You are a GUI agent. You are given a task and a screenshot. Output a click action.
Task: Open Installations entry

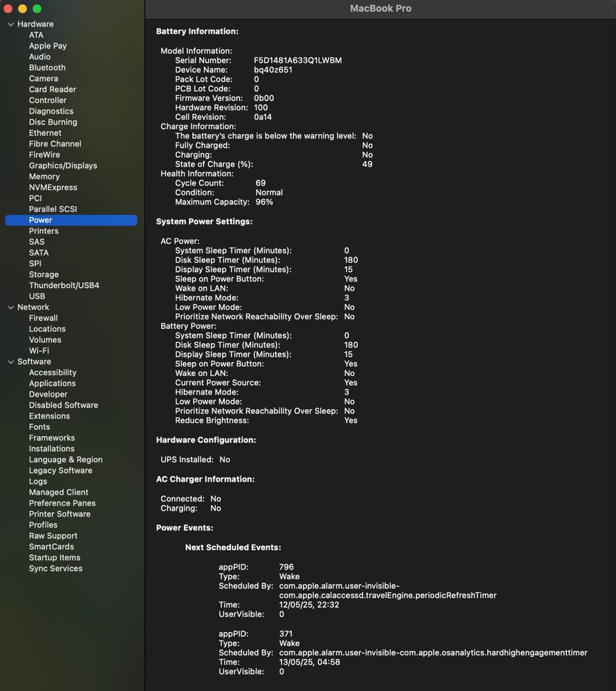click(x=52, y=448)
